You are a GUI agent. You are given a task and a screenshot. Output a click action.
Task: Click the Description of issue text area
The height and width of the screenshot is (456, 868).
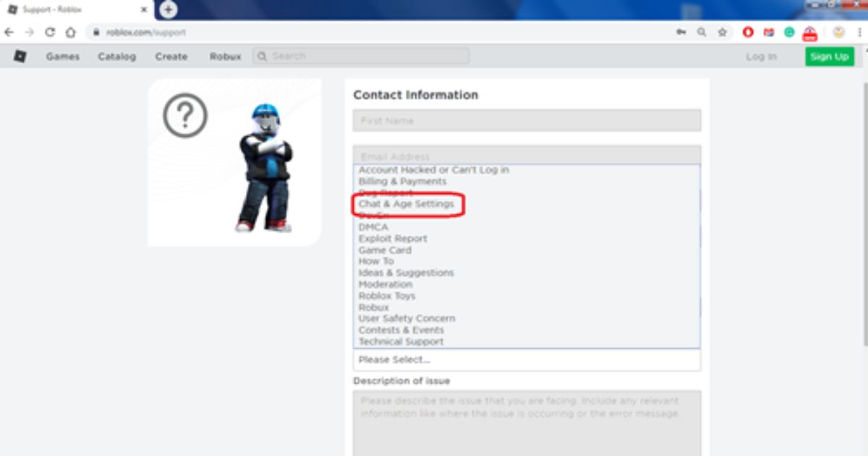527,423
